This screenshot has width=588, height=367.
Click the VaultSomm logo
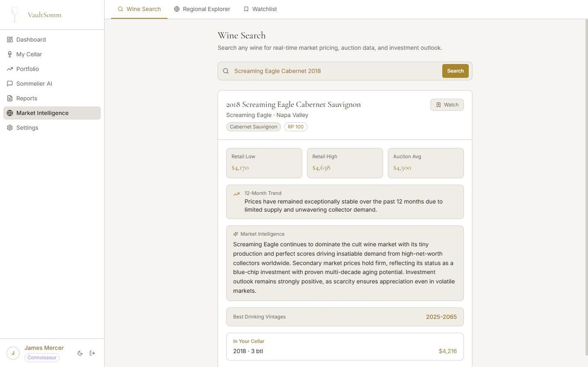pyautogui.click(x=36, y=15)
